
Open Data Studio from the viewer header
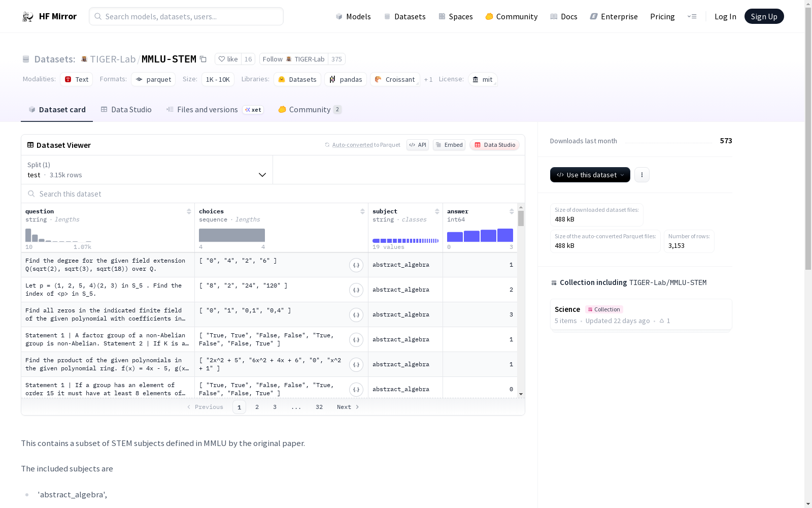click(x=494, y=145)
